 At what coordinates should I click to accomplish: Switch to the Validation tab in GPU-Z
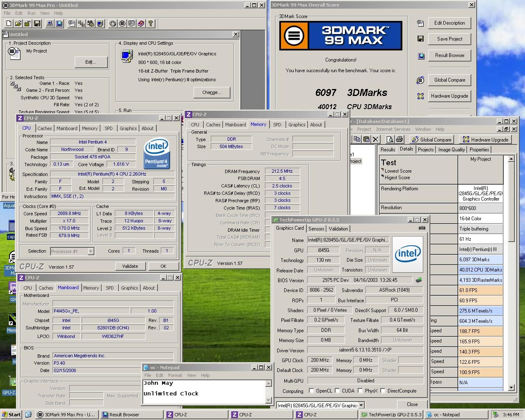338,229
